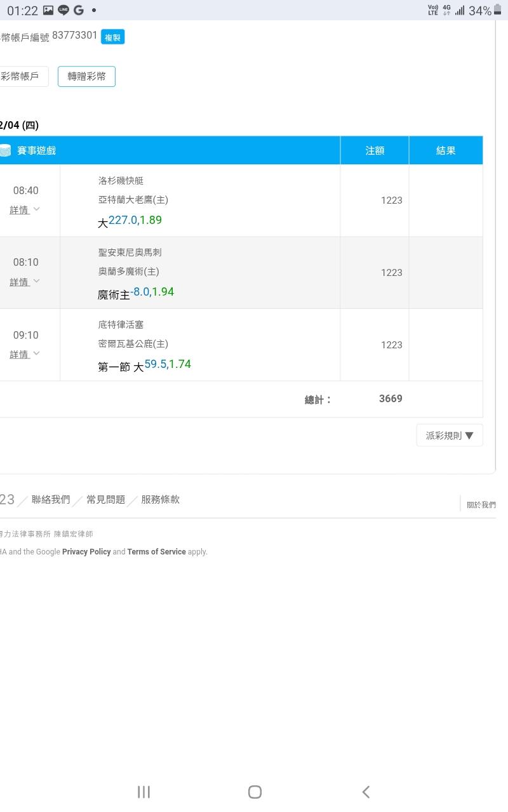Open the 關於我們 link
This screenshot has width=508, height=812.
481,505
